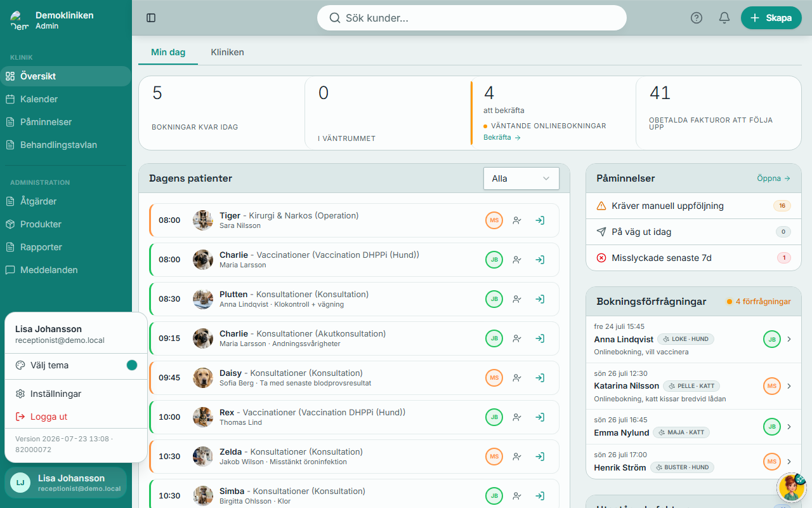Expand Anna Lindqvist booking request chevron
Screen dimensions: 812x508
click(789, 340)
